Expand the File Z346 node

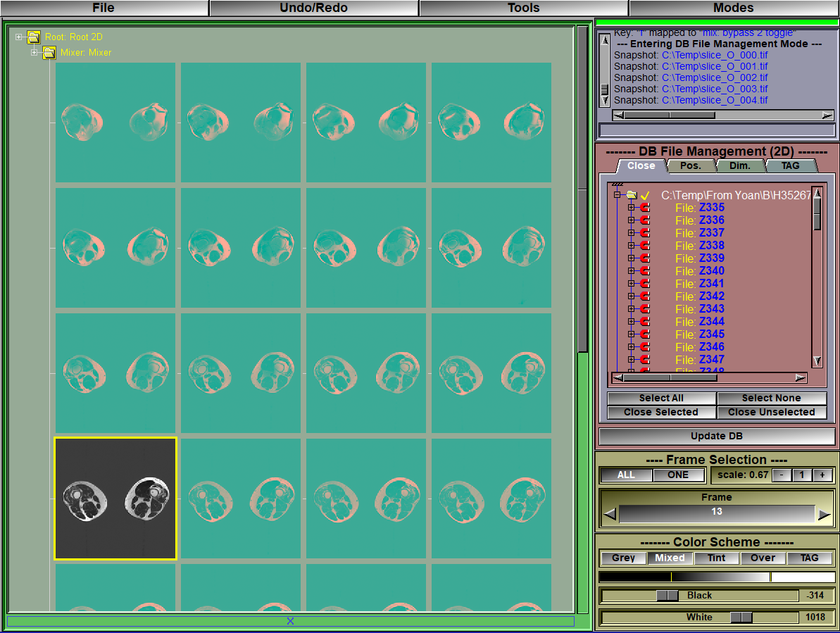(631, 347)
